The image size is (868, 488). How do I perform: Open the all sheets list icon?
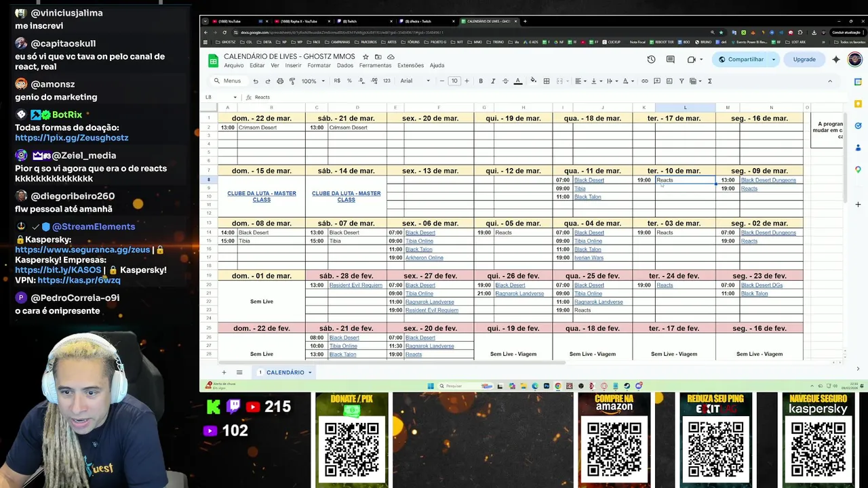point(239,372)
